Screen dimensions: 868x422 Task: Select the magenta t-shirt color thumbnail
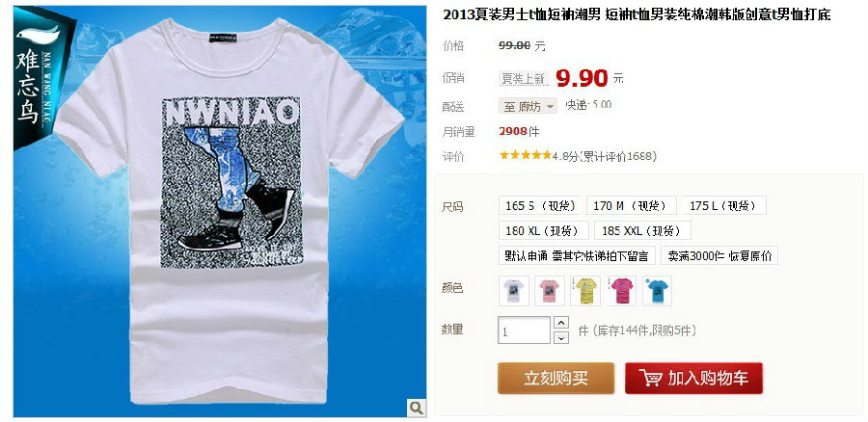[x=621, y=291]
